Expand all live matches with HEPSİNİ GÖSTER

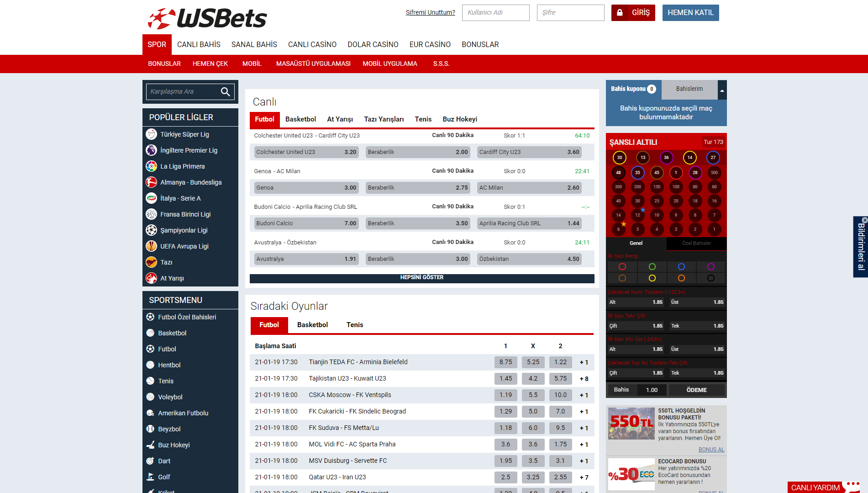tap(421, 278)
